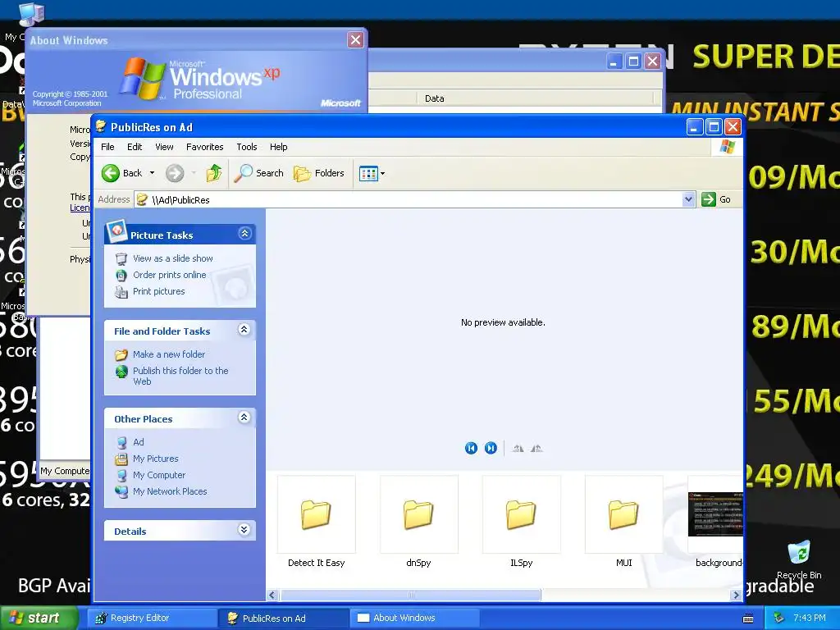
Task: Toggle the Folders pane button
Action: (319, 173)
